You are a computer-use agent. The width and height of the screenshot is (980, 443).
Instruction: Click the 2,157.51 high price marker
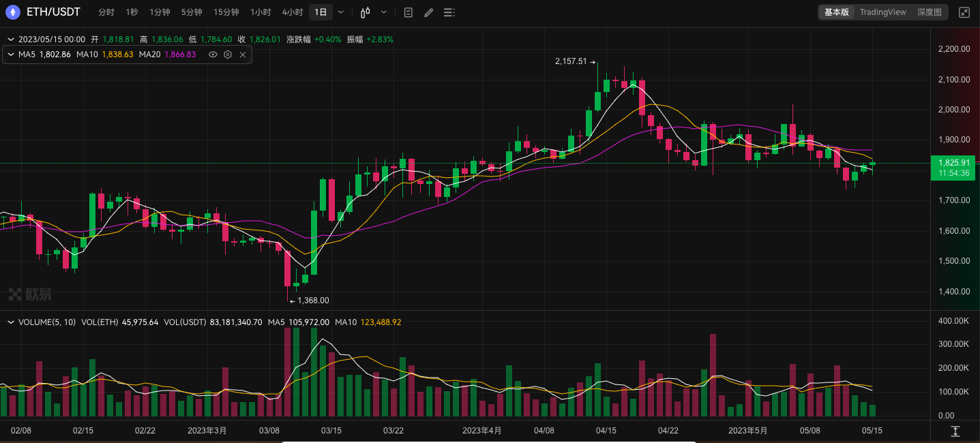(571, 61)
